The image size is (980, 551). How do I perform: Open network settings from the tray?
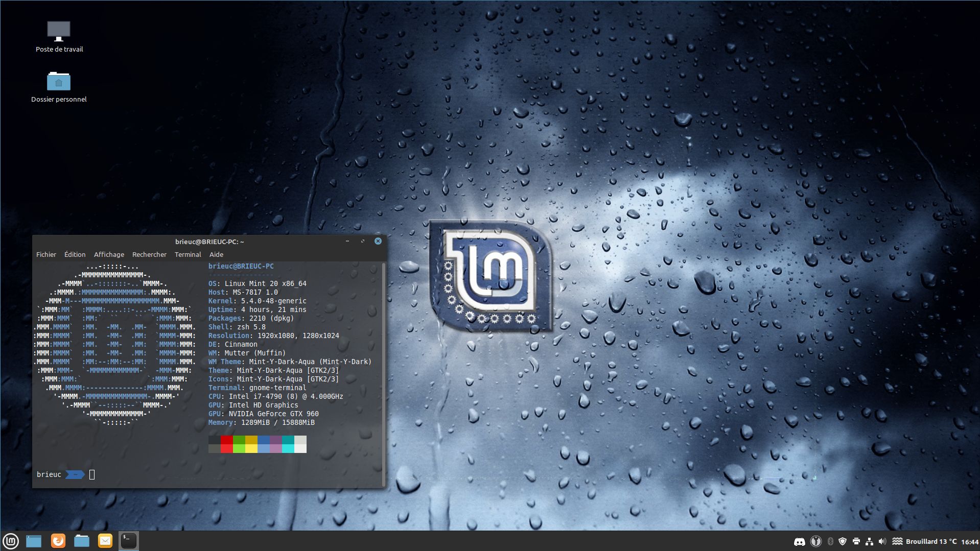tap(870, 541)
